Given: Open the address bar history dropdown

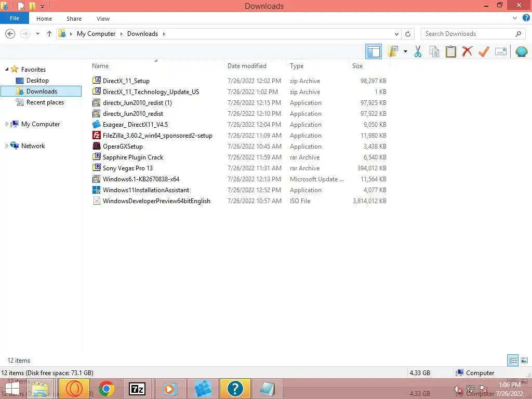Looking at the screenshot, I should tap(396, 34).
